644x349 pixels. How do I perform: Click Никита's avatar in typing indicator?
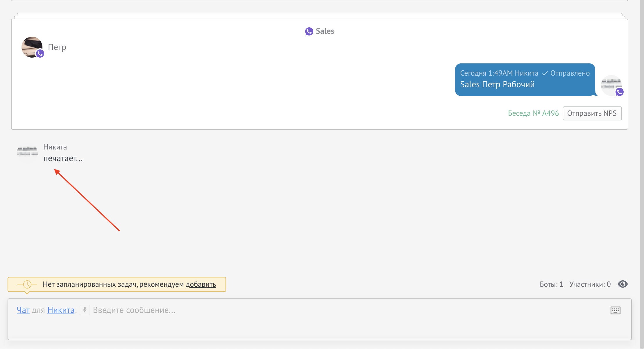click(27, 151)
